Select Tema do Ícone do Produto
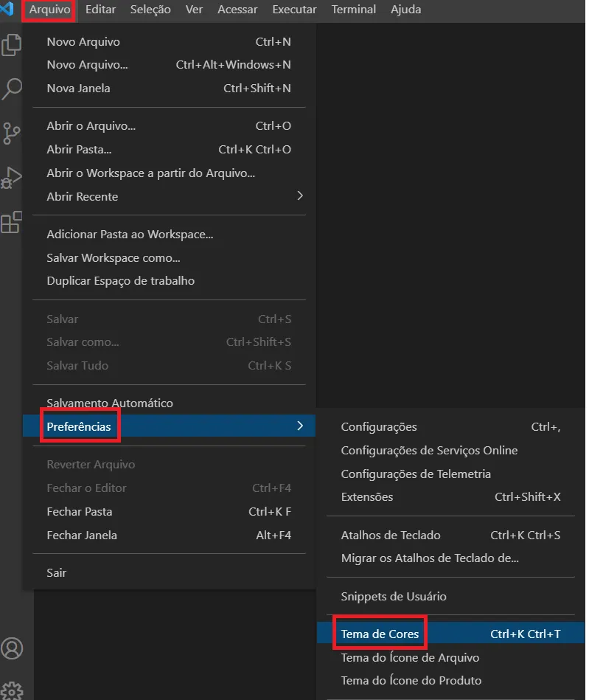The image size is (589, 700). [x=450, y=680]
